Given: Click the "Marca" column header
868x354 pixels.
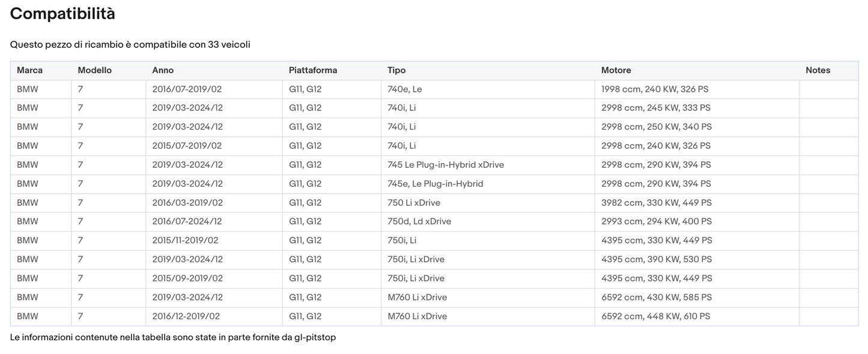Looking at the screenshot, I should click(29, 70).
